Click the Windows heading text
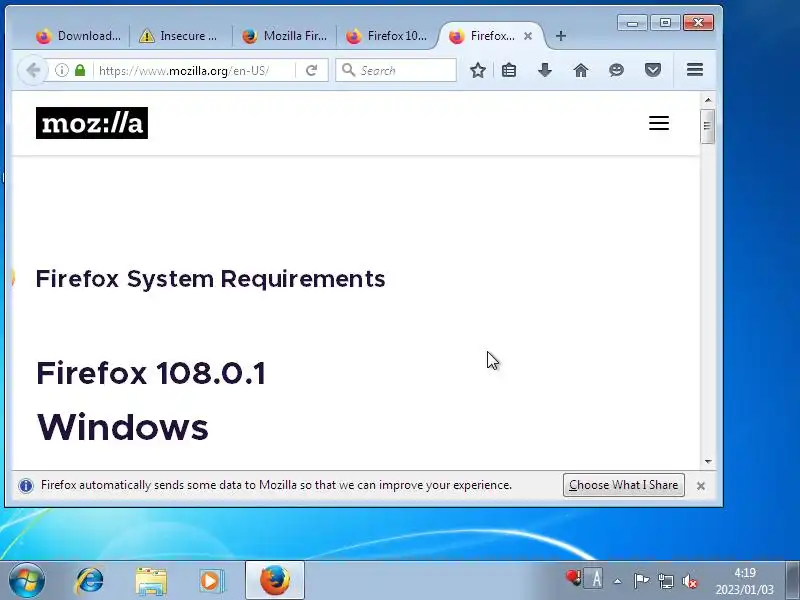The width and height of the screenshot is (800, 600). point(122,427)
